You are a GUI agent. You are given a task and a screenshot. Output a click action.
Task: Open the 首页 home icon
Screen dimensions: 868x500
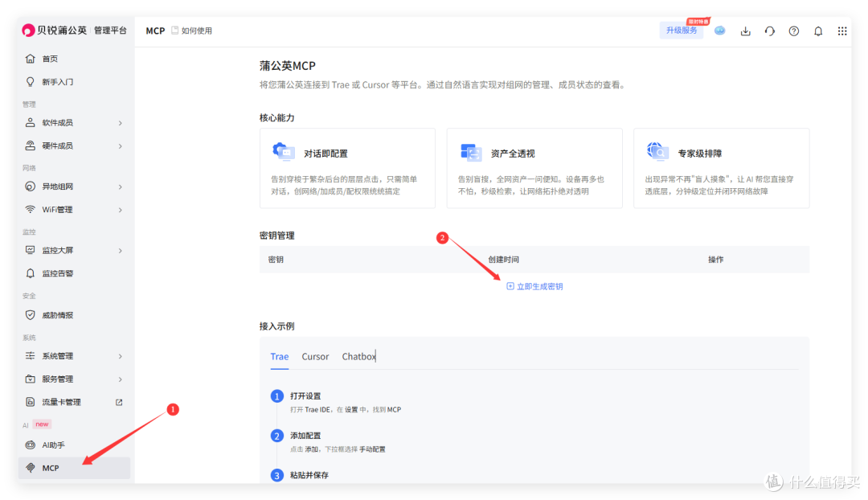click(31, 59)
